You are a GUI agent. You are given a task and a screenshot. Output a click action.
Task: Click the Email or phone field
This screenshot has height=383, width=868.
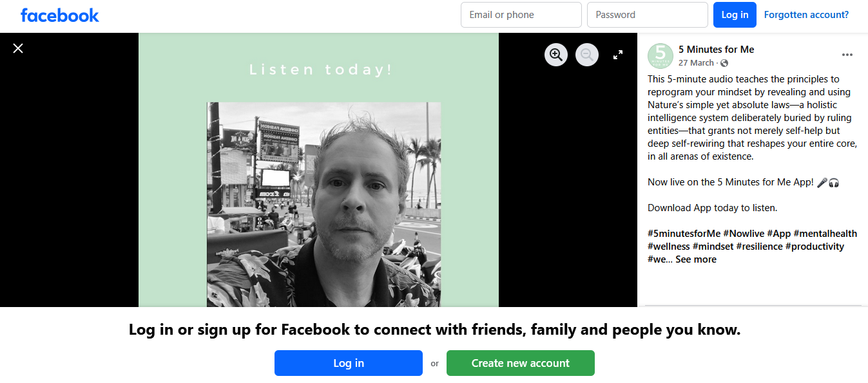(x=521, y=15)
